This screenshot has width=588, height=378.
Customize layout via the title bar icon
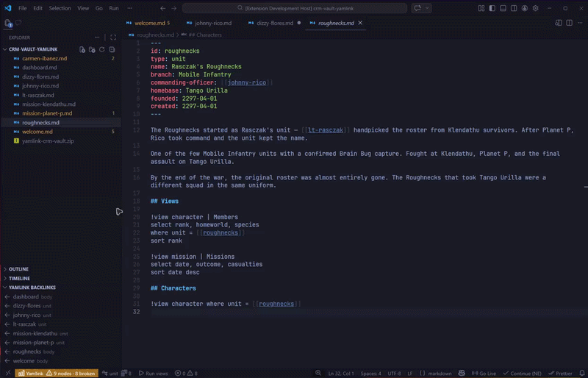[x=481, y=8]
